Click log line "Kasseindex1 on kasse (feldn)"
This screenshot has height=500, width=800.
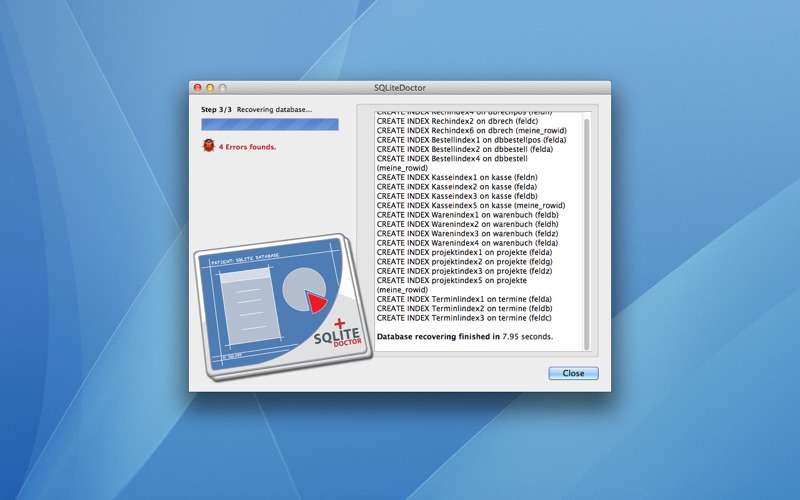(457, 178)
